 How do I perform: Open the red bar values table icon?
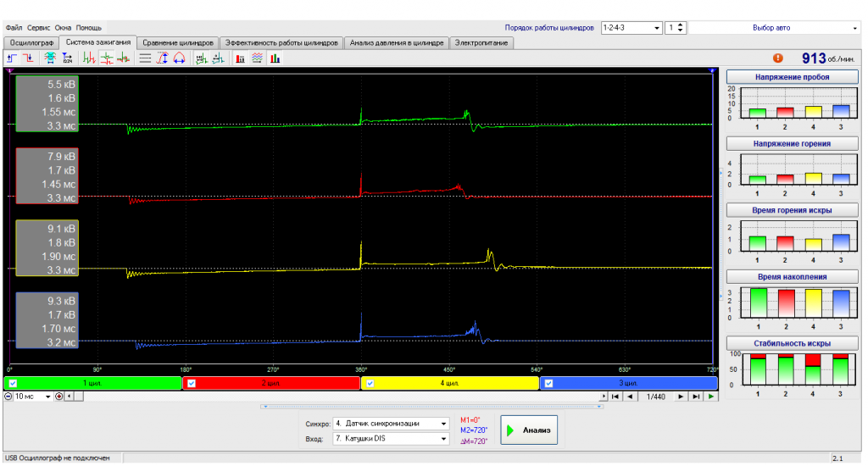click(x=240, y=58)
